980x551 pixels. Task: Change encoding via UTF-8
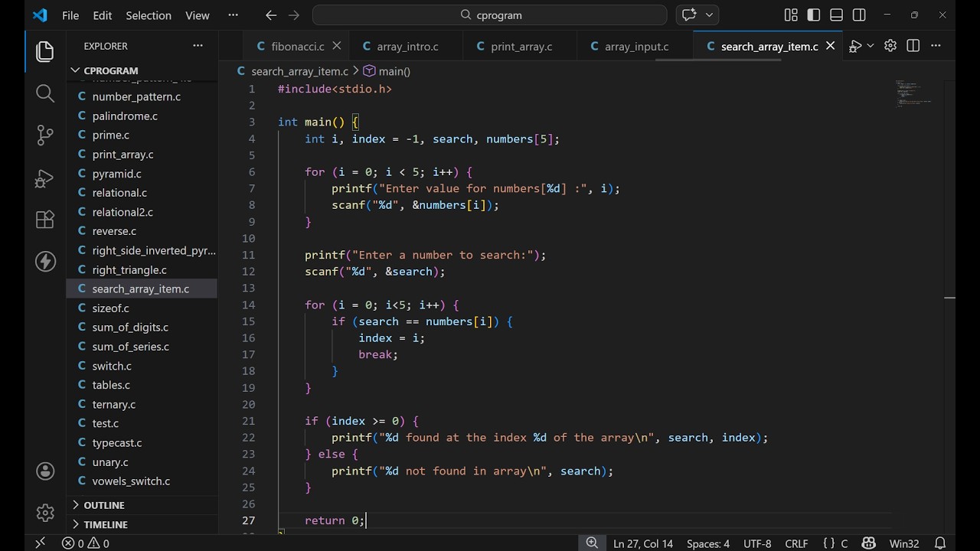[757, 543]
